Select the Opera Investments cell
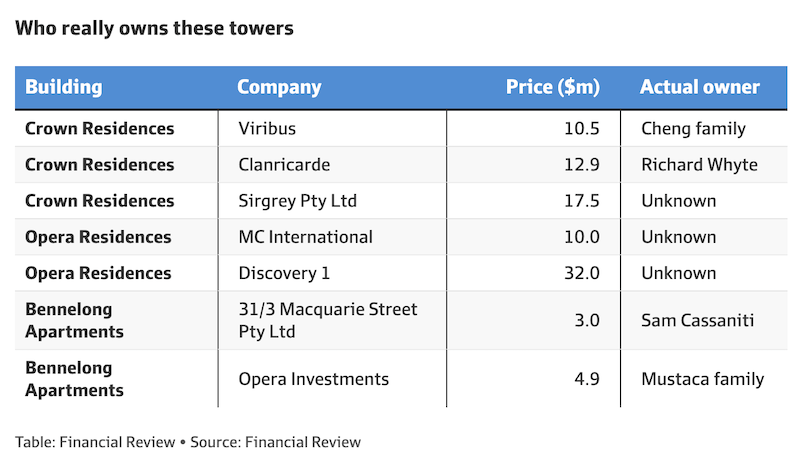Viewport: 800px width, 476px height. [x=313, y=379]
